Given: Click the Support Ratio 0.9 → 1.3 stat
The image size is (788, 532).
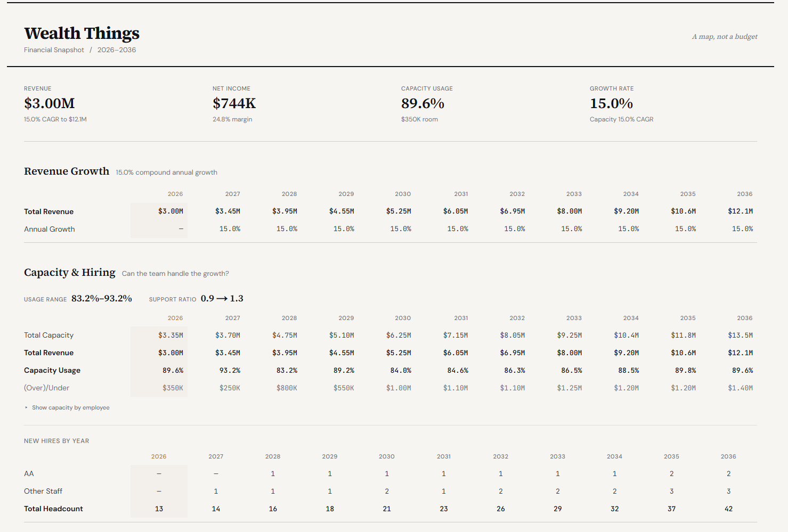Looking at the screenshot, I should (x=196, y=298).
